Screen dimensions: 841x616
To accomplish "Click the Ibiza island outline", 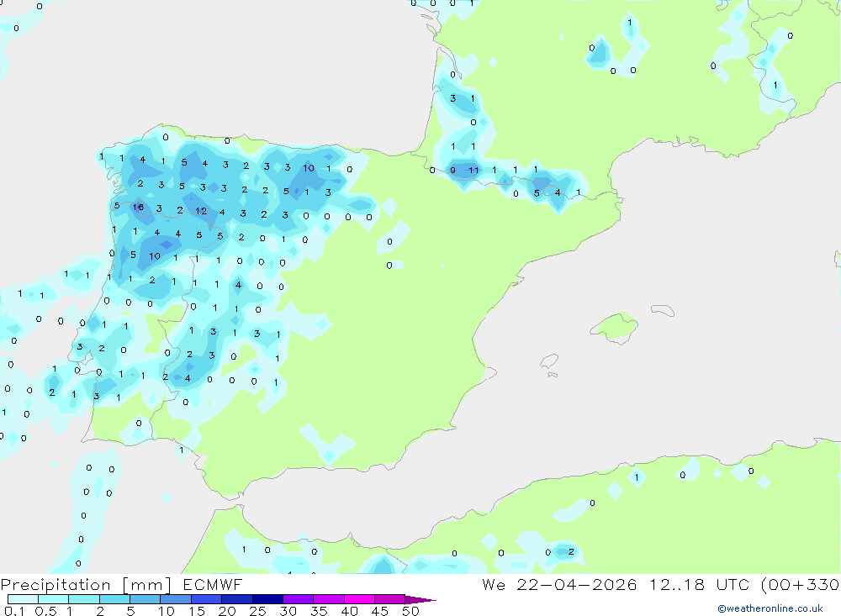I will pyautogui.click(x=549, y=361).
